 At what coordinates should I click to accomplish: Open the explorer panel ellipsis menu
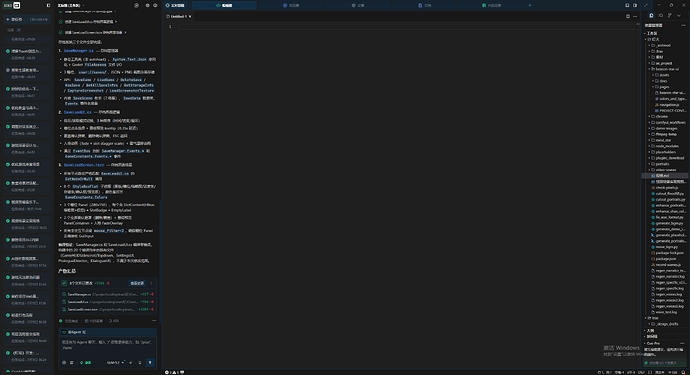(683, 26)
